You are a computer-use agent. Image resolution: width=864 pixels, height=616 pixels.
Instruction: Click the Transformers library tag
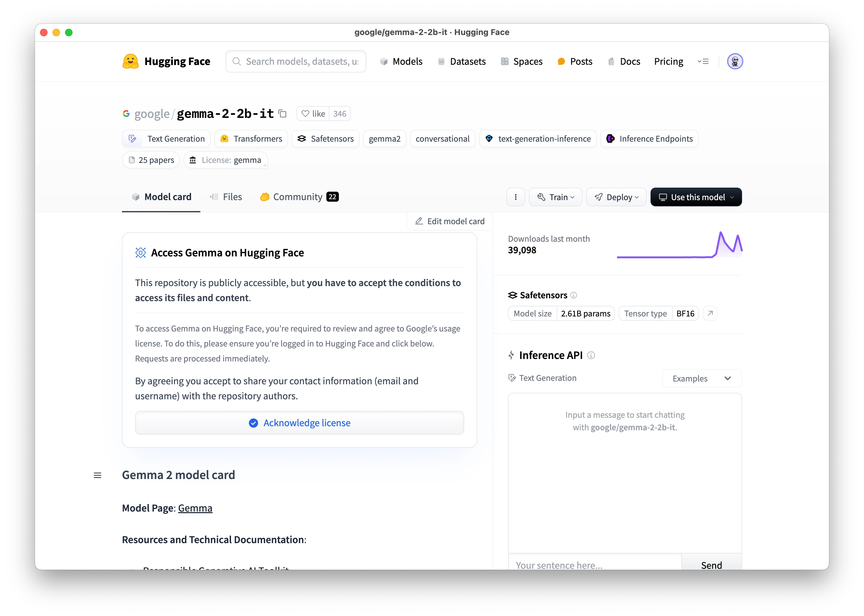[251, 139]
